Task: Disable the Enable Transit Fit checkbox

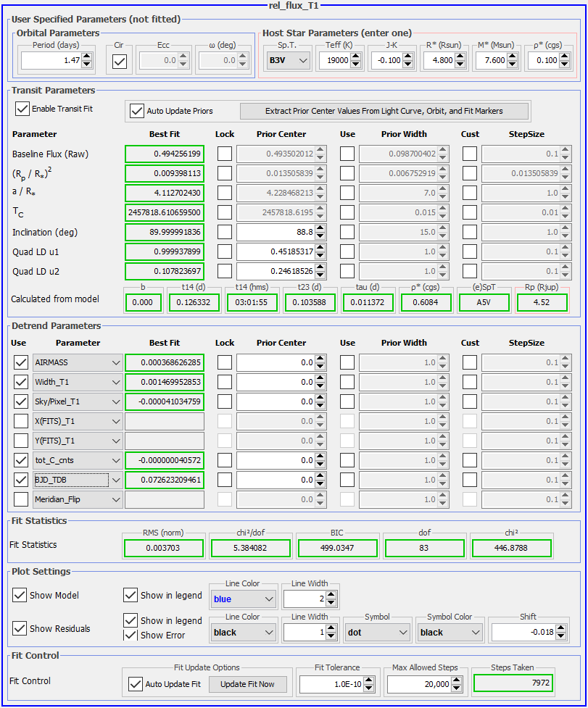Action: (22, 109)
